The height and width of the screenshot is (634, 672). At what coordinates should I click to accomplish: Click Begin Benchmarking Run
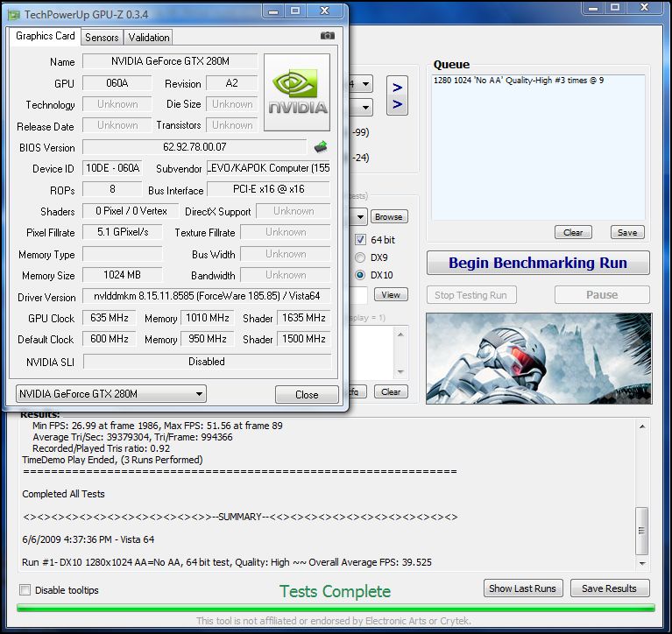(538, 263)
